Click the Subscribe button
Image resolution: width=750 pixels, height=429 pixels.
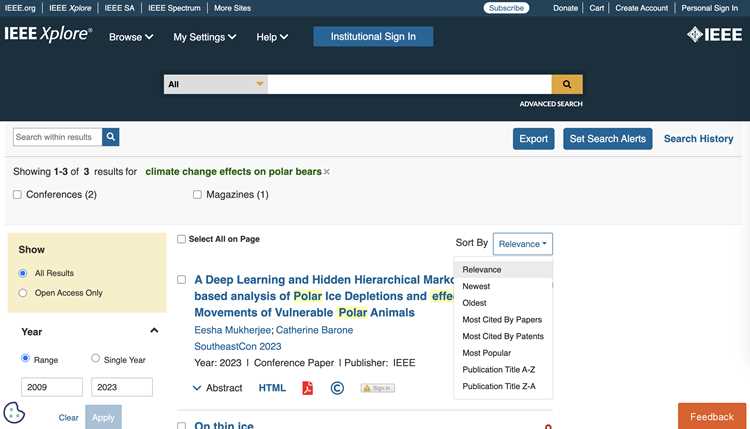[506, 8]
